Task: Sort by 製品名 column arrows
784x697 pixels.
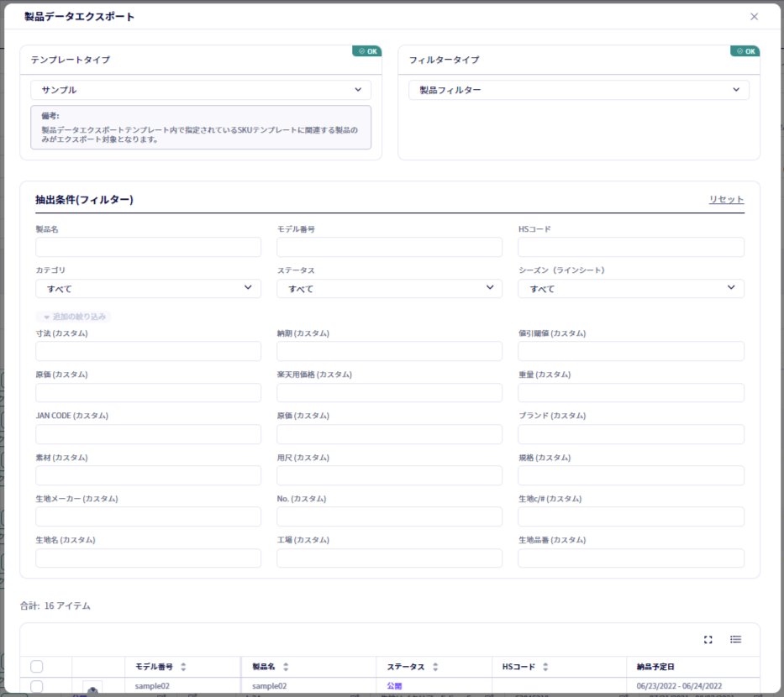Action: click(286, 667)
